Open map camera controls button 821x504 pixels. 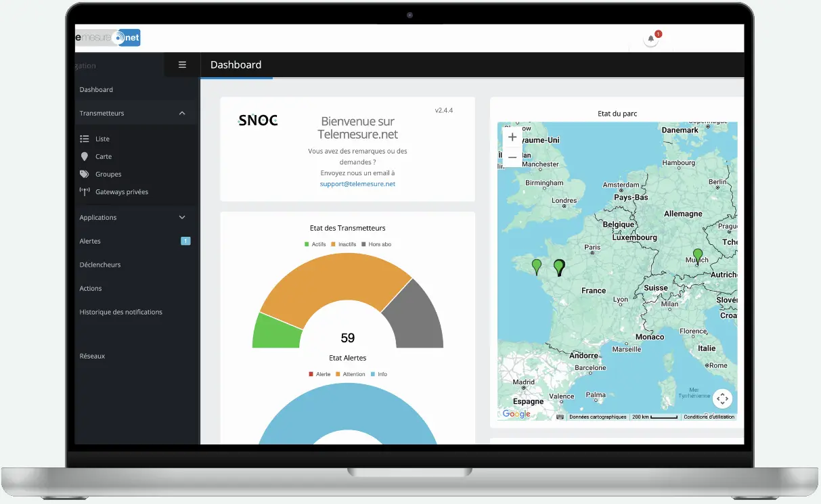(722, 398)
